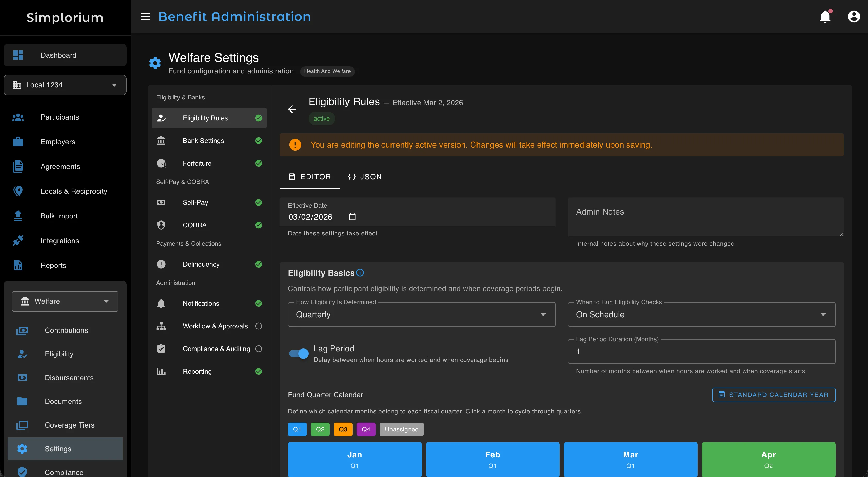Open the hamburger navigation menu
868x477 pixels.
pyautogui.click(x=146, y=16)
